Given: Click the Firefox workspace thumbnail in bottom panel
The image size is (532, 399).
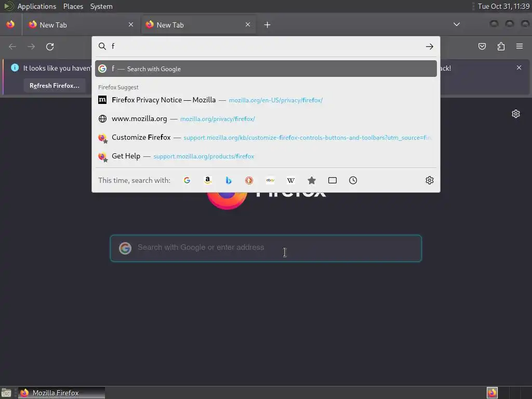Looking at the screenshot, I should coord(492,393).
